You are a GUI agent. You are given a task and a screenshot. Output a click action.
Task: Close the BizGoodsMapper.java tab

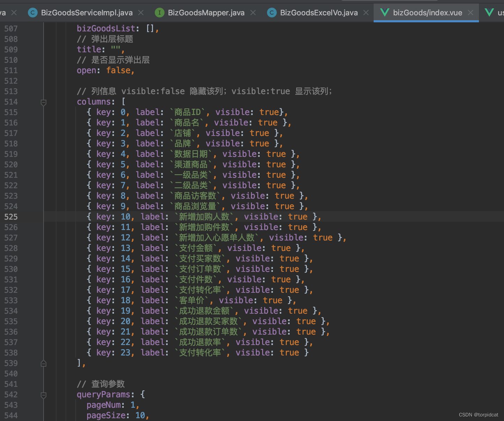(x=253, y=13)
